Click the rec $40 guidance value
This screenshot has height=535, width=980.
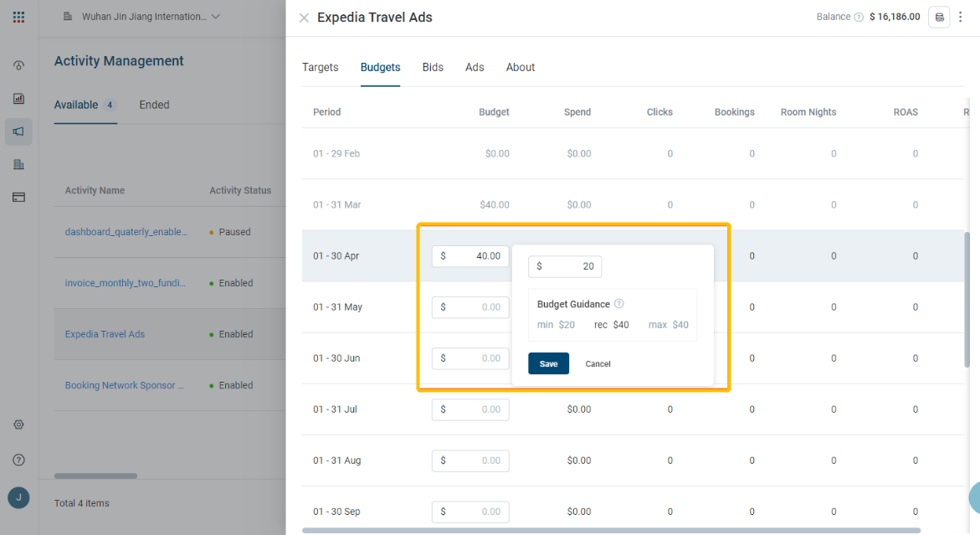611,325
